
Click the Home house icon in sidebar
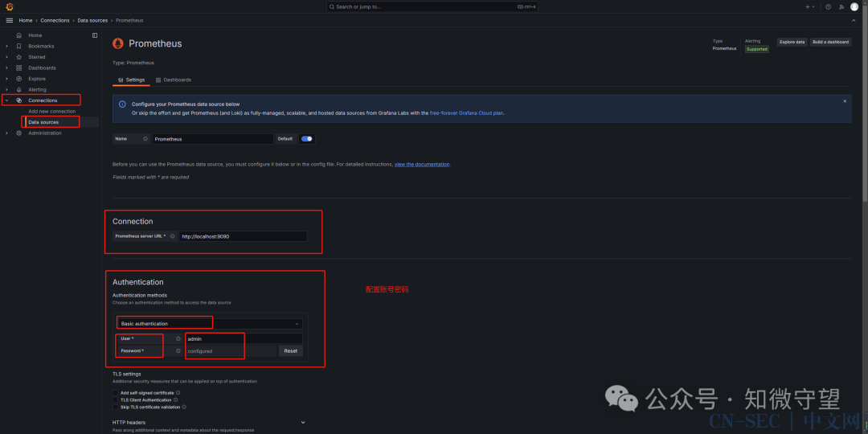(x=18, y=35)
